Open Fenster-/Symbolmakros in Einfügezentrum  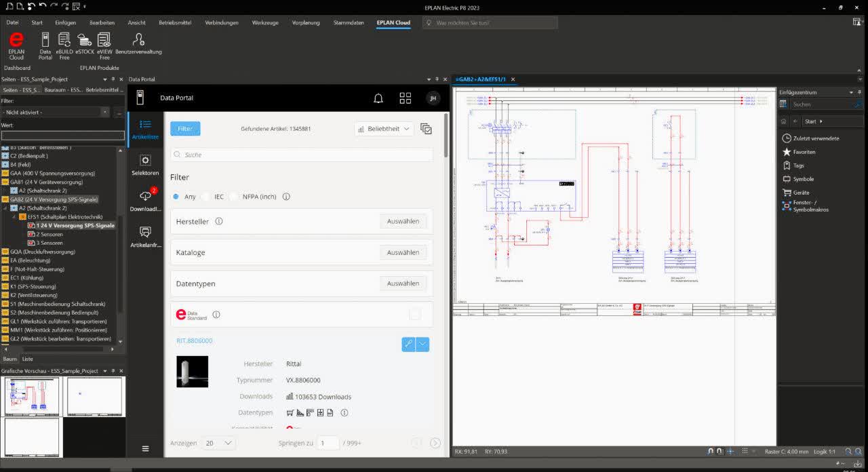806,206
